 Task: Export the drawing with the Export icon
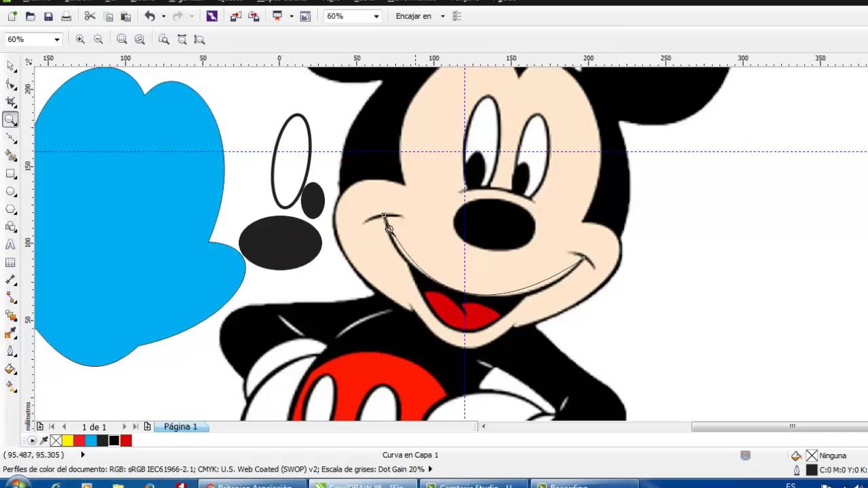(x=254, y=16)
